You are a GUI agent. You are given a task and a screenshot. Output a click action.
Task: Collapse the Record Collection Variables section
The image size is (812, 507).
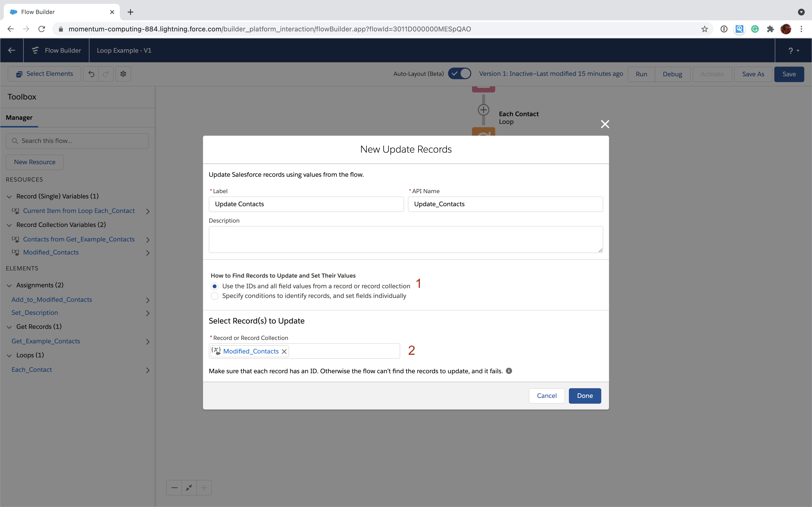point(9,225)
